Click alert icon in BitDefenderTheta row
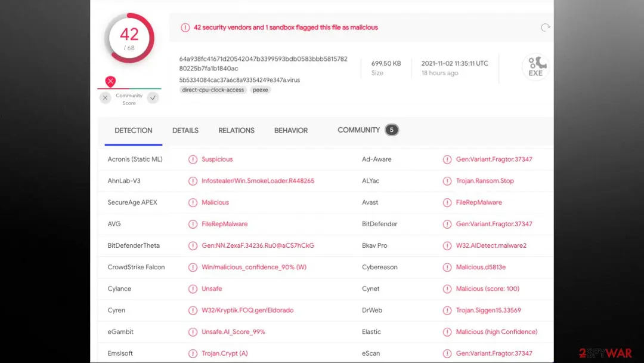Viewport: 644px width, 363px height. pyautogui.click(x=193, y=246)
